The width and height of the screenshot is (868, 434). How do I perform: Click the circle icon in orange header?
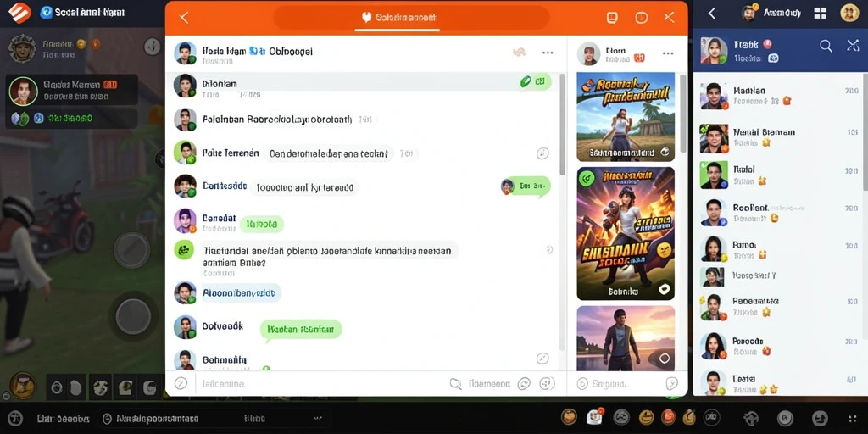(x=641, y=18)
